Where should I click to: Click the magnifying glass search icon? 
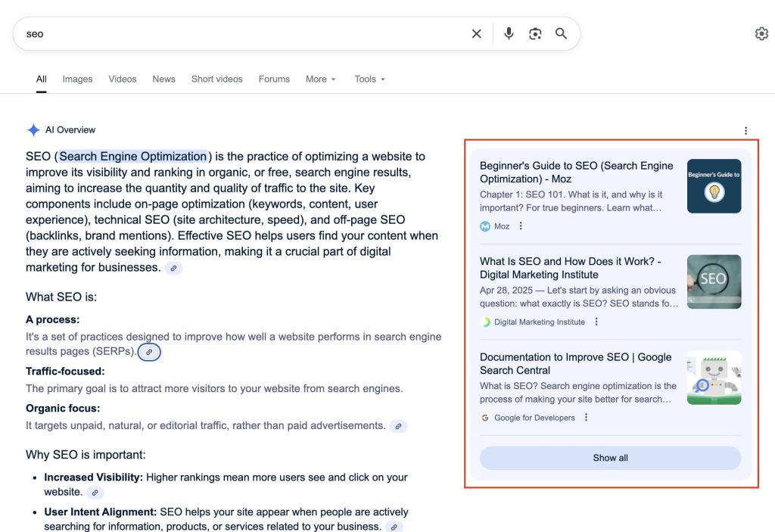click(561, 34)
